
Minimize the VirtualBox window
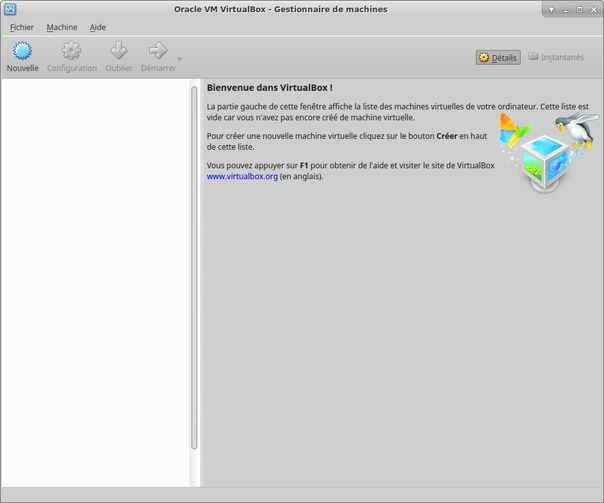point(565,10)
